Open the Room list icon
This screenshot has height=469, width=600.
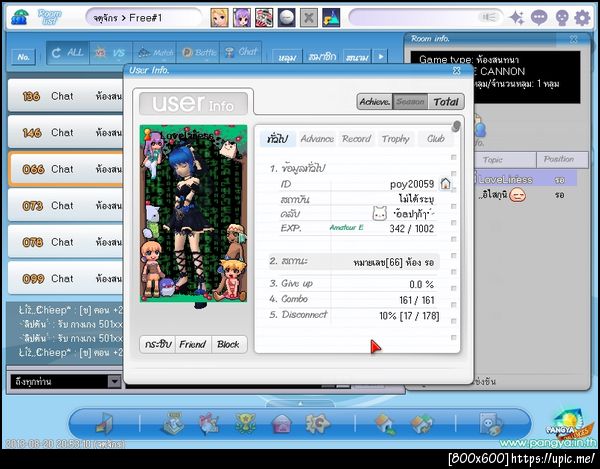click(50, 17)
